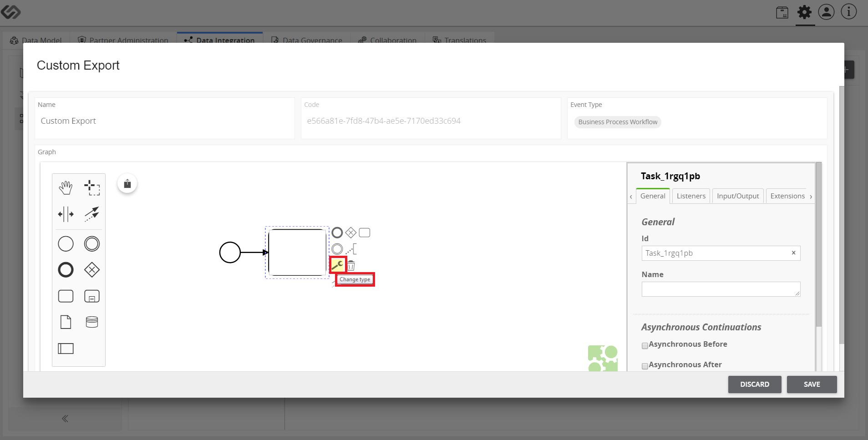This screenshot has width=868, height=440.
Task: Open the Partner Administration tab
Action: [123, 40]
